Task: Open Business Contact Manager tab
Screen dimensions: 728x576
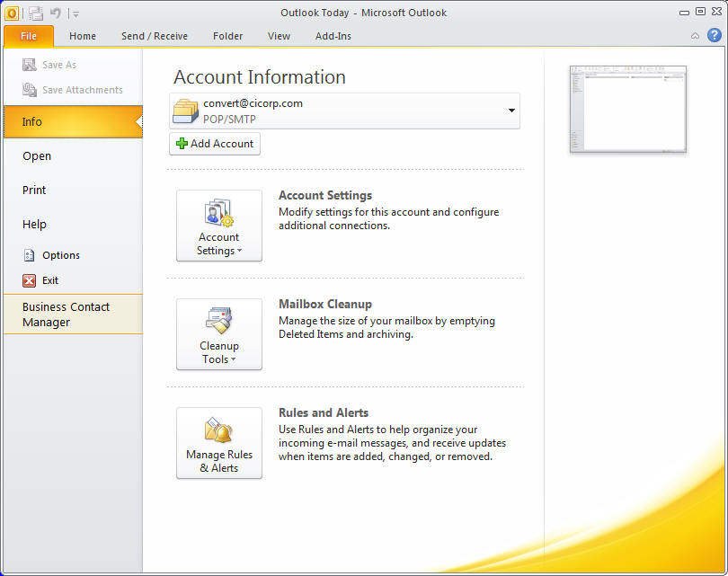Action: 73,315
